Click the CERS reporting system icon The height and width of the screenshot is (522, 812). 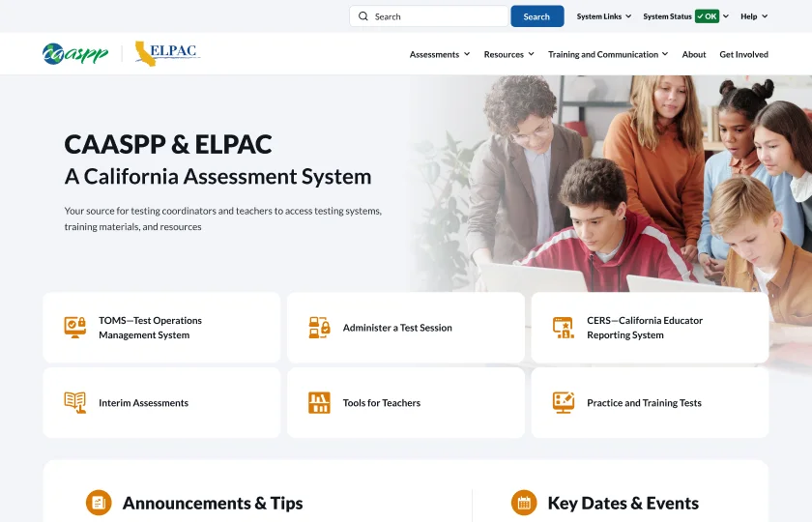click(x=564, y=328)
